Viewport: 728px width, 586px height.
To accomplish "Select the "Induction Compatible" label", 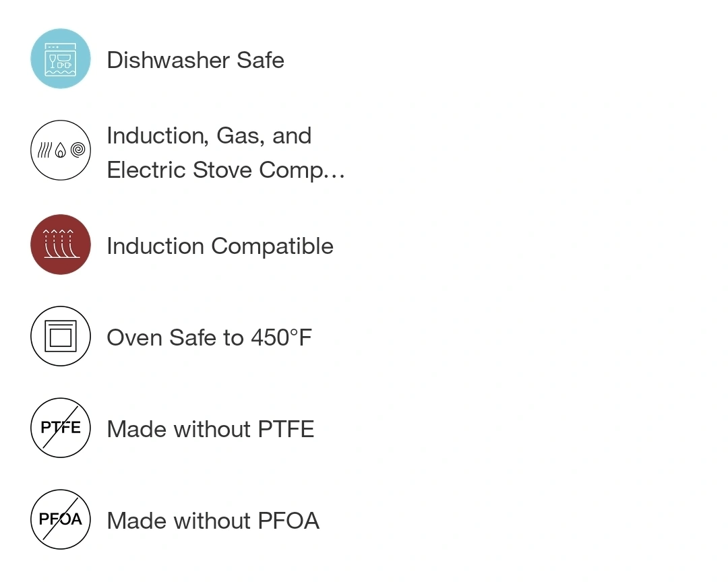I will [220, 246].
